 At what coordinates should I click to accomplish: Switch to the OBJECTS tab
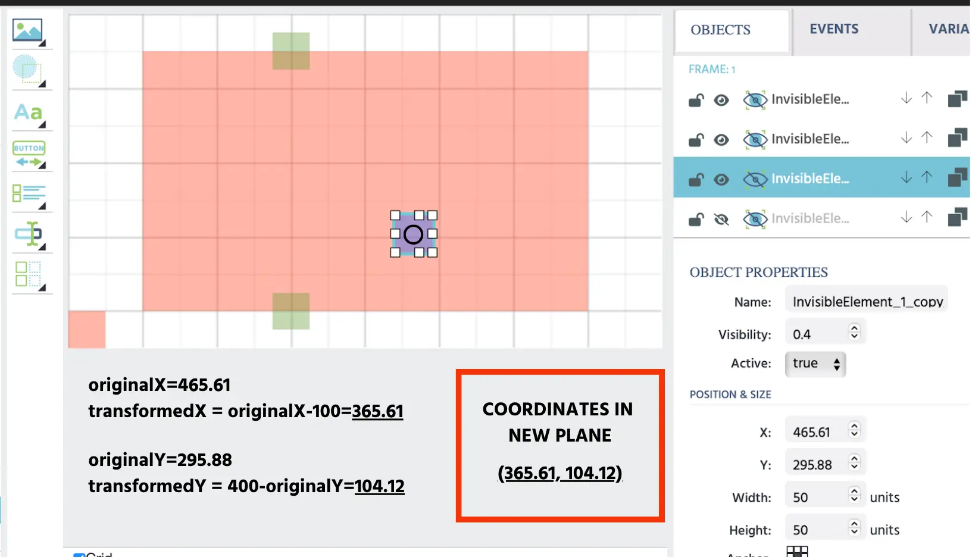[x=732, y=30]
